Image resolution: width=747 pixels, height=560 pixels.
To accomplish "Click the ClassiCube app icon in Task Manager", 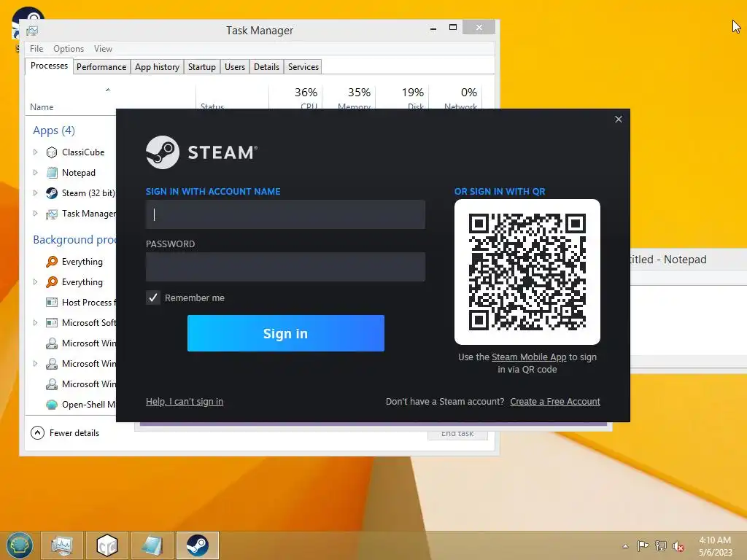I will [52, 152].
